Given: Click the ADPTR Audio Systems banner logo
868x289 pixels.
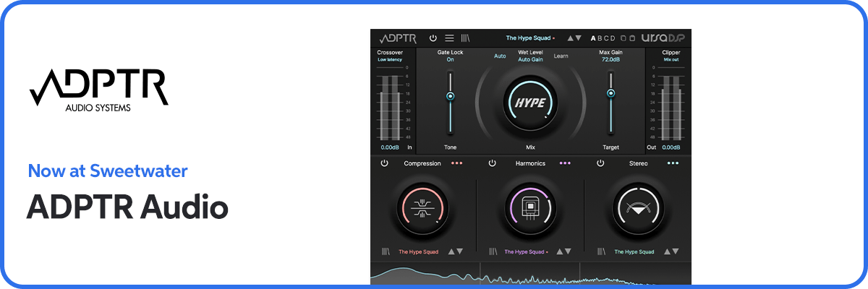Looking at the screenshot, I should tap(98, 90).
